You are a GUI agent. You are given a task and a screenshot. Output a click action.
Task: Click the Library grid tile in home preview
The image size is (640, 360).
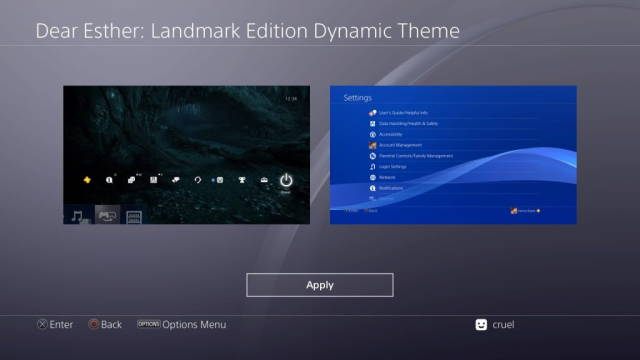134,215
